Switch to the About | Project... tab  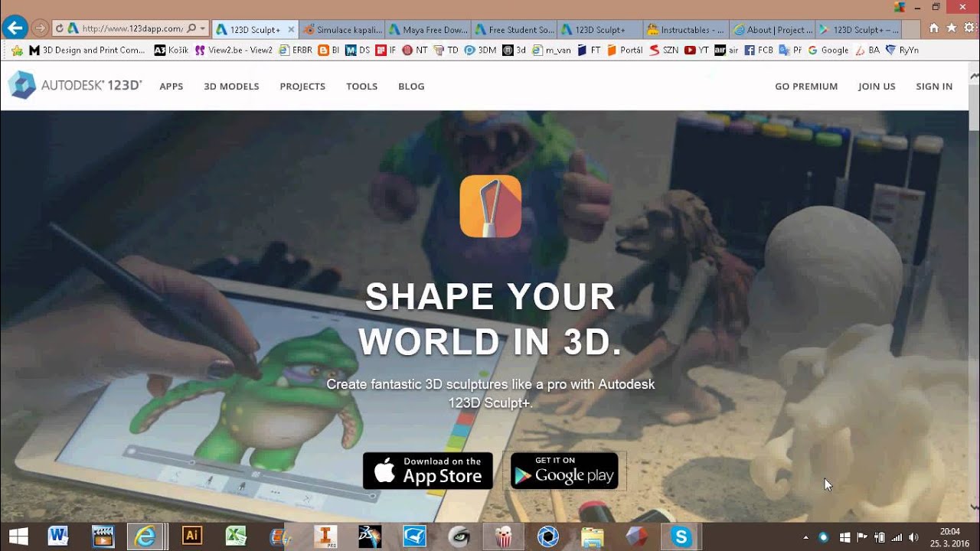coord(773,30)
